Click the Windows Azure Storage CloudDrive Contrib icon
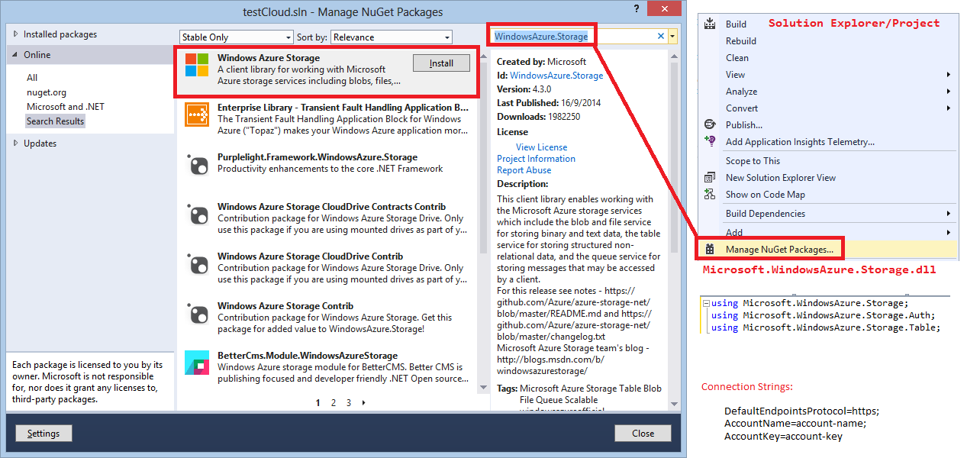This screenshot has width=980, height=458. [x=197, y=263]
